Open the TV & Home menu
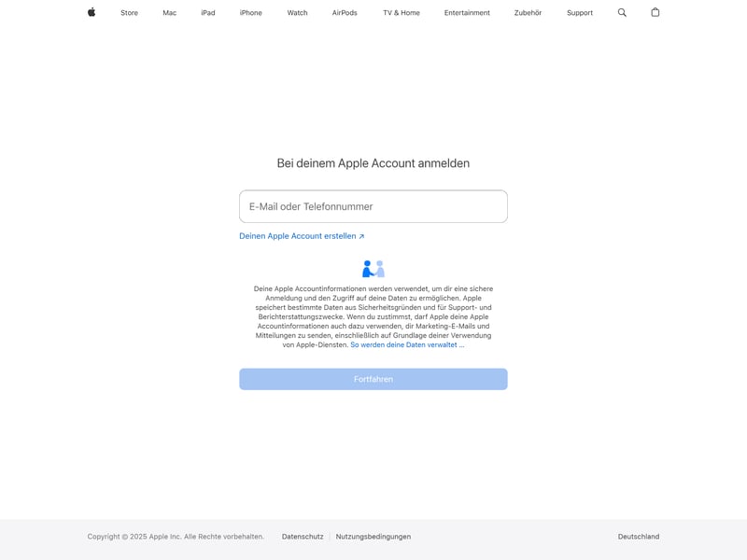747x560 pixels. [402, 13]
